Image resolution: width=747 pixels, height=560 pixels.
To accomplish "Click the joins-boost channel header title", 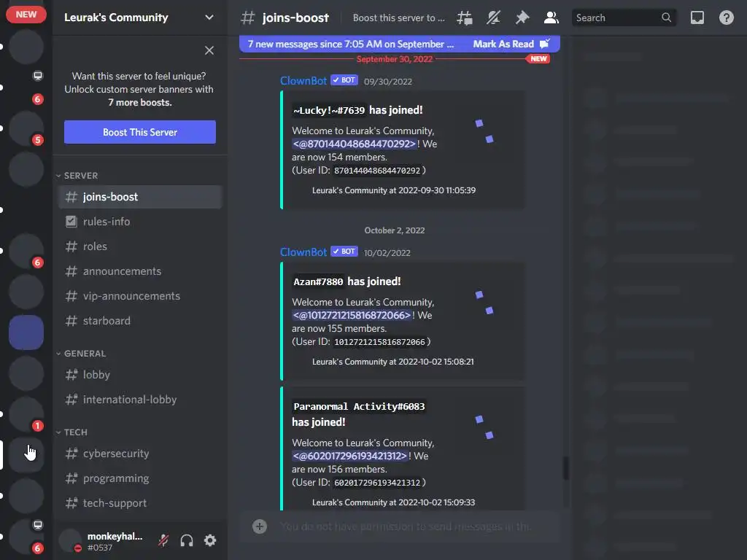I will point(295,18).
